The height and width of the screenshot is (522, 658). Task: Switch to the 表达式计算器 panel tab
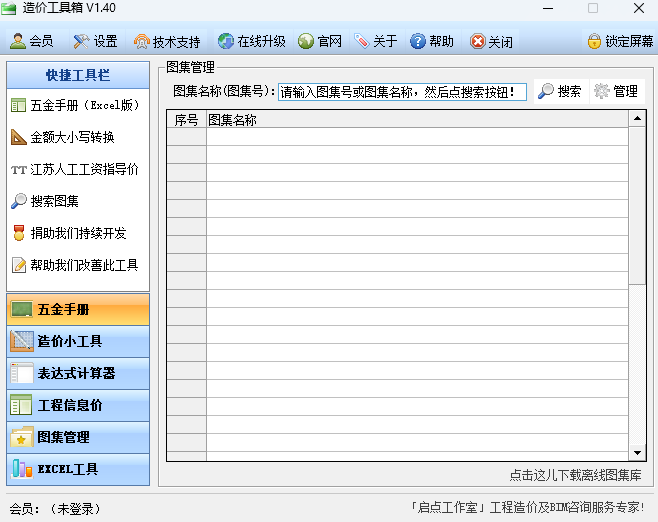tap(78, 373)
